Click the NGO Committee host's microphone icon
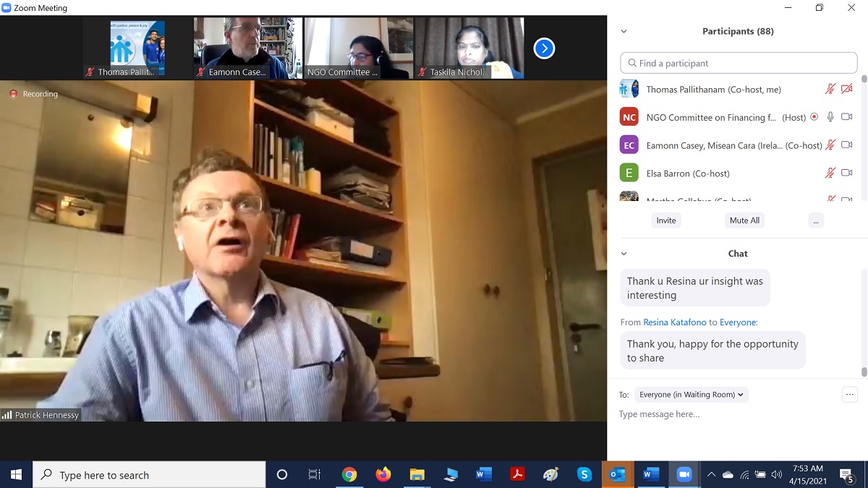 830,116
